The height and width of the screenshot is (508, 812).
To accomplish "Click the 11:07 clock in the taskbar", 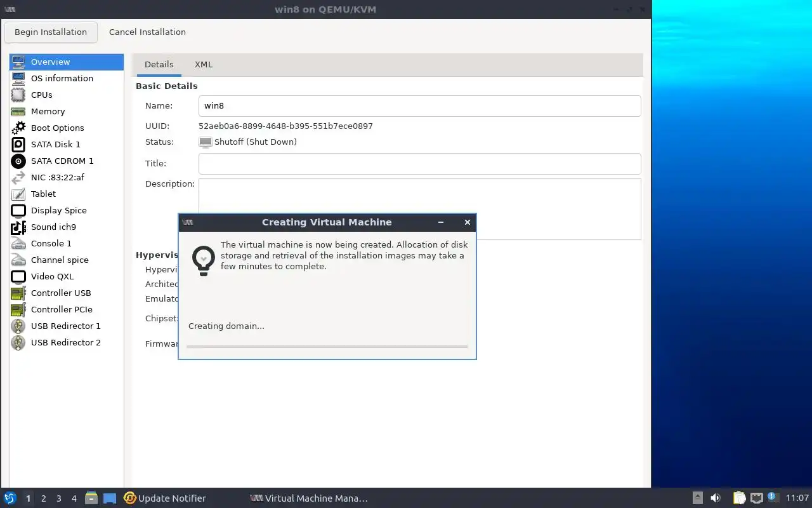I will coord(797,498).
